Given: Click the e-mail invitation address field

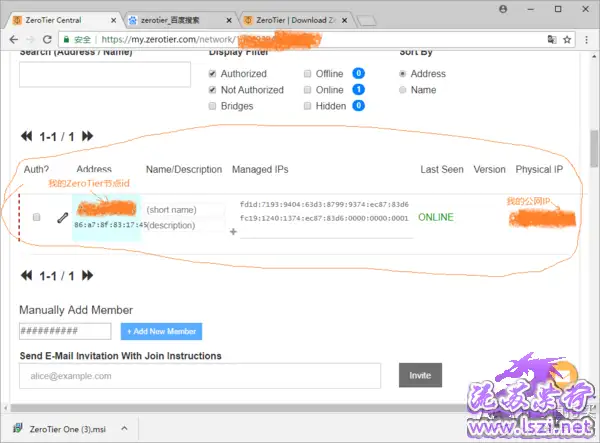Looking at the screenshot, I should (x=200, y=376).
